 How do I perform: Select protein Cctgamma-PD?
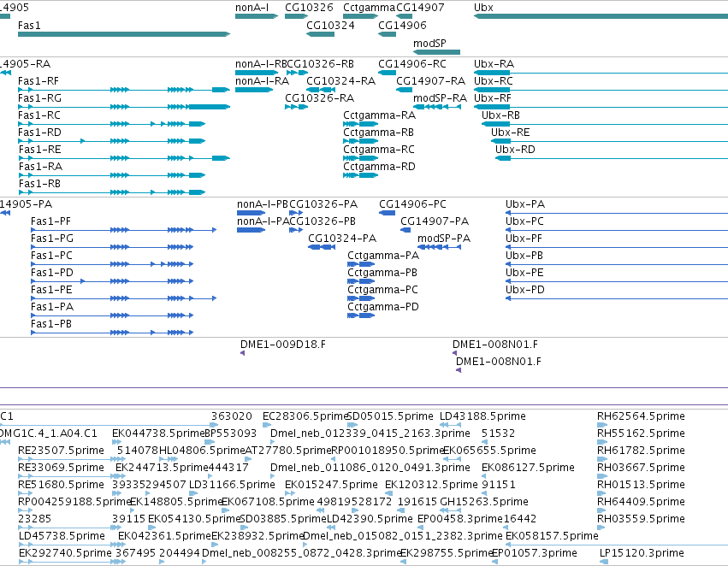361,315
